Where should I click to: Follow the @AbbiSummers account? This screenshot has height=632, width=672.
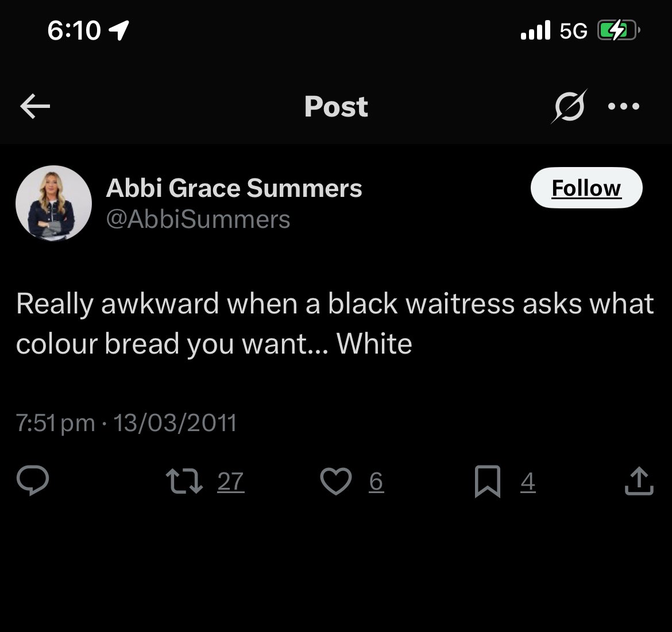[x=586, y=188]
